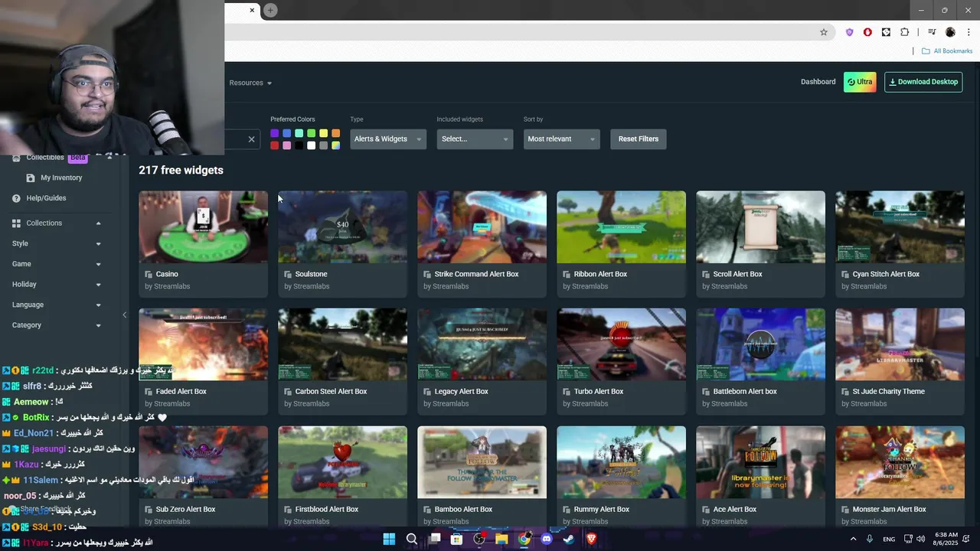Image resolution: width=980 pixels, height=551 pixels.
Task: Clear the search box with the X icon
Action: tap(251, 139)
